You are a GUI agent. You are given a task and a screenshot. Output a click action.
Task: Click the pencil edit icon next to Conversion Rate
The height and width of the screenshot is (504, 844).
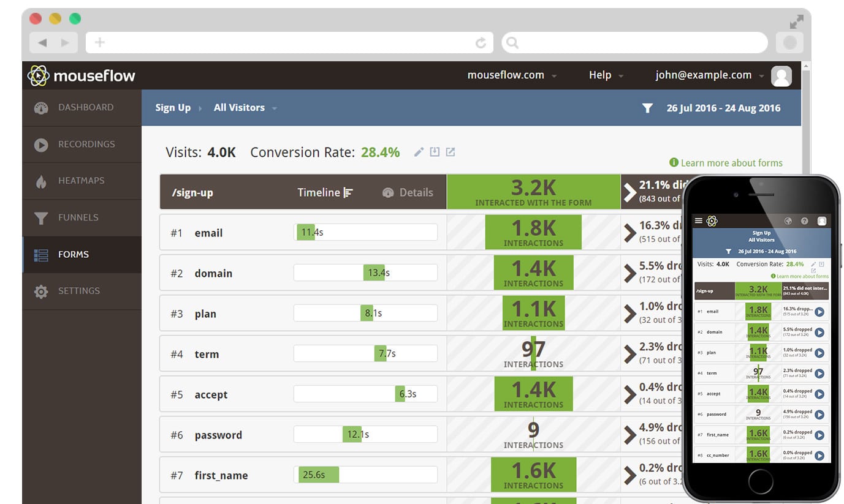pyautogui.click(x=419, y=152)
